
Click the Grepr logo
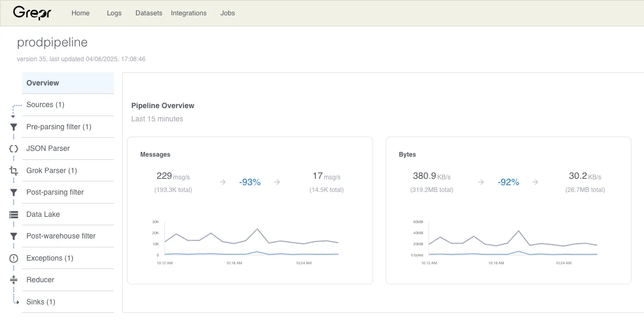tap(32, 13)
